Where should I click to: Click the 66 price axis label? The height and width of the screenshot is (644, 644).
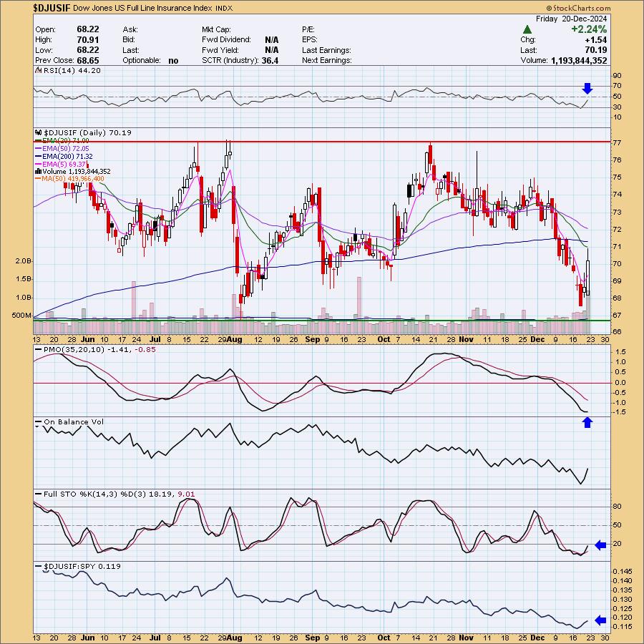coord(617,331)
